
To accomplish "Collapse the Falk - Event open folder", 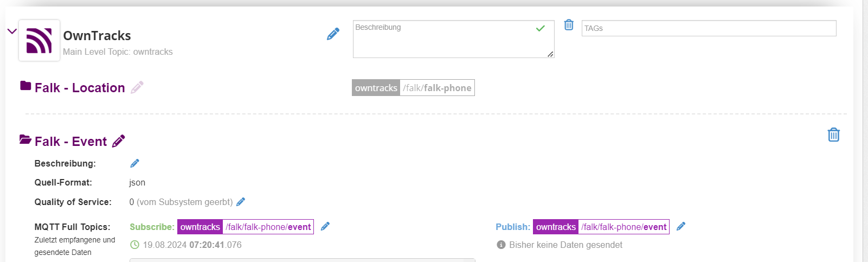I will tap(25, 139).
